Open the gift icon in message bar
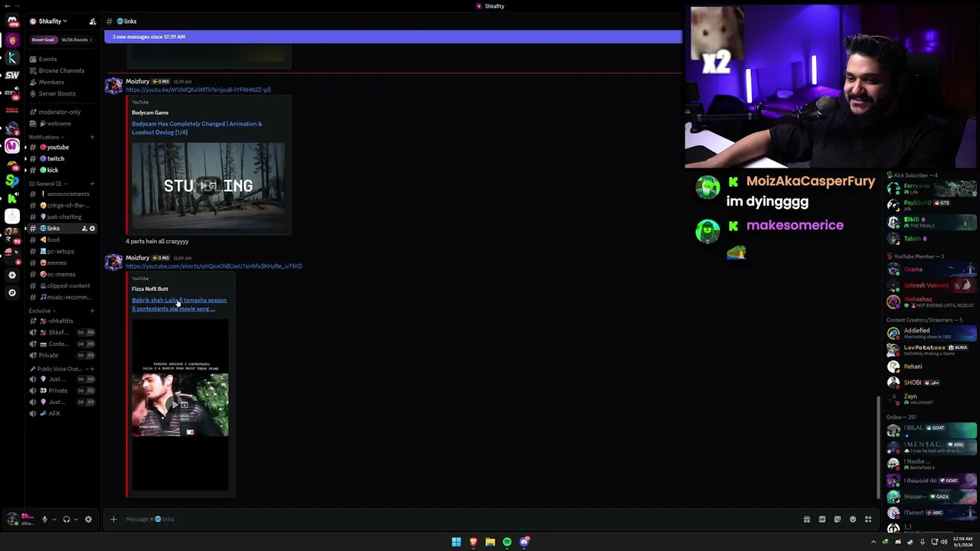The image size is (980, 551). coord(806,520)
